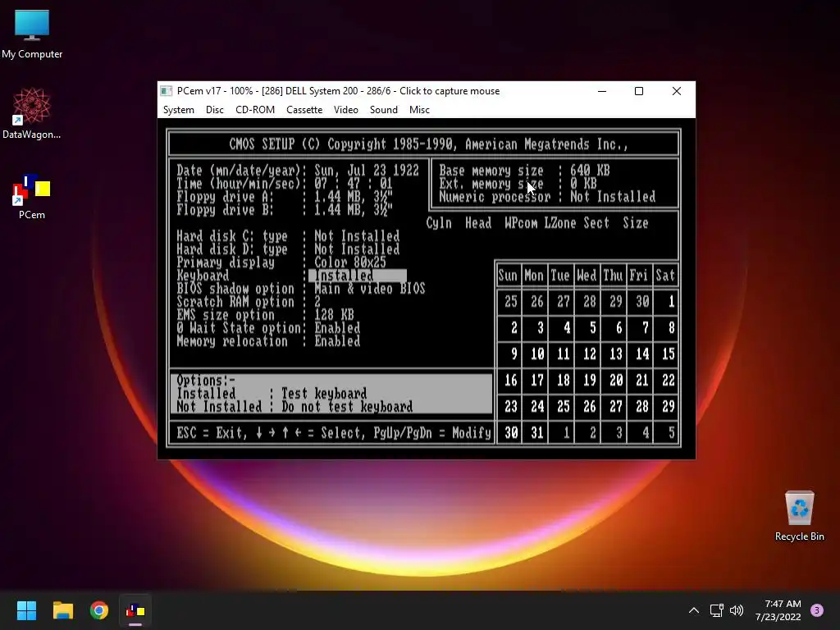Screen dimensions: 840x630
Task: Select the PCem desktop shortcut icon
Action: (32, 196)
